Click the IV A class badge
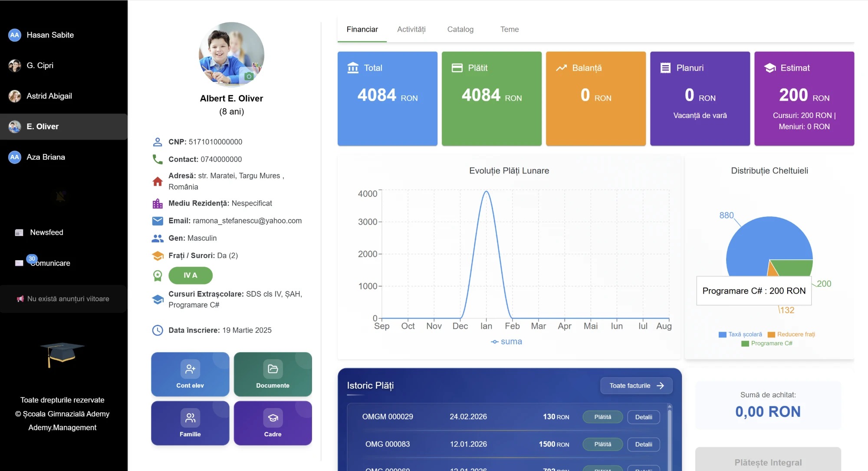The image size is (868, 471). [191, 275]
